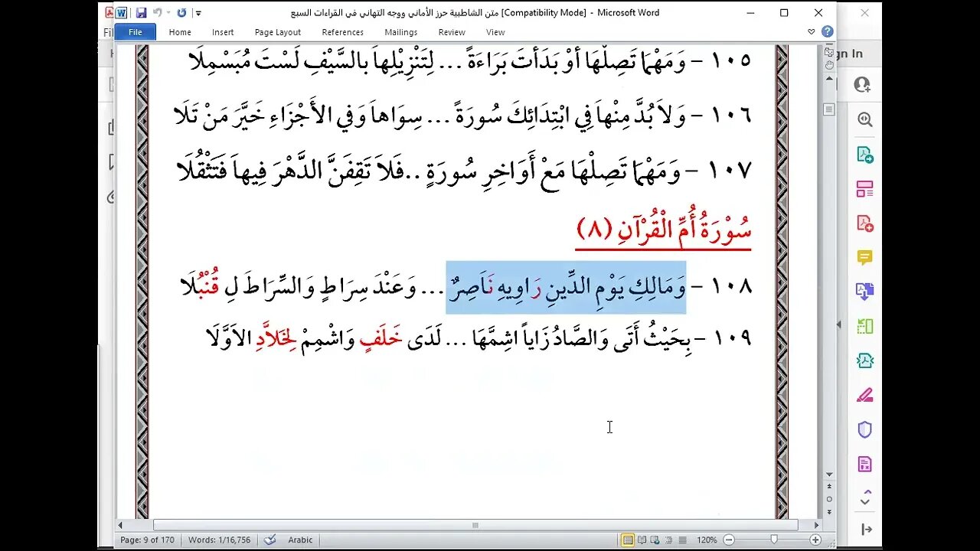Collapse the Acrobat tools pane arrow at bottom
980x551 pixels.
[x=866, y=530]
